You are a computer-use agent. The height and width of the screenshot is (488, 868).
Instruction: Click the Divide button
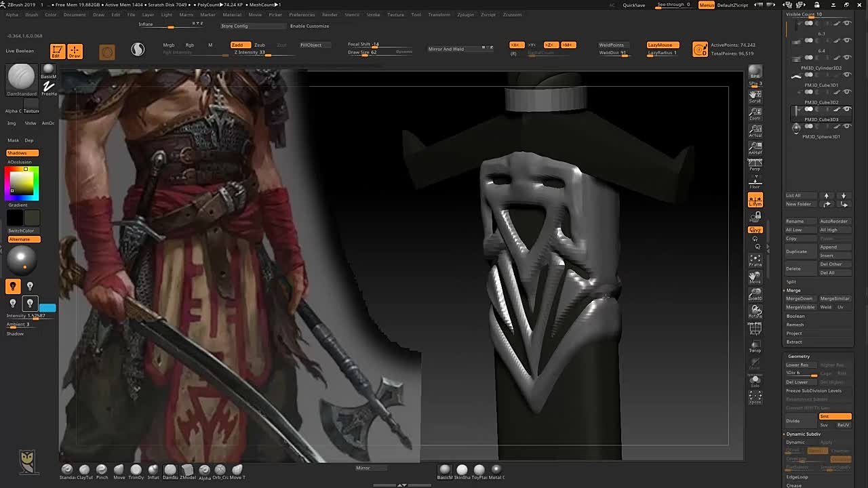801,421
